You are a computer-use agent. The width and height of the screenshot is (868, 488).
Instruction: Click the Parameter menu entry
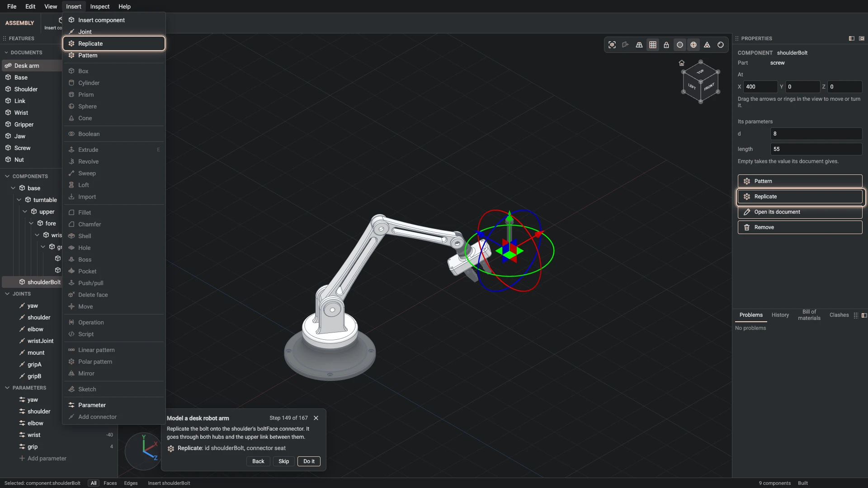(114, 405)
